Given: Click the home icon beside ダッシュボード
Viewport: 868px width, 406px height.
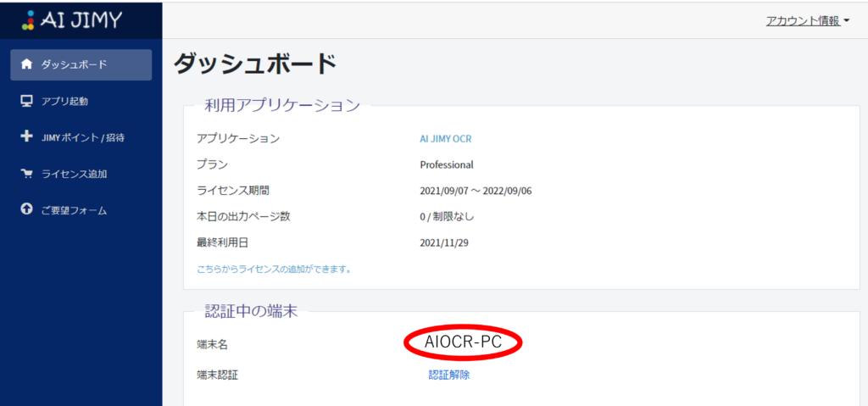Looking at the screenshot, I should [26, 64].
